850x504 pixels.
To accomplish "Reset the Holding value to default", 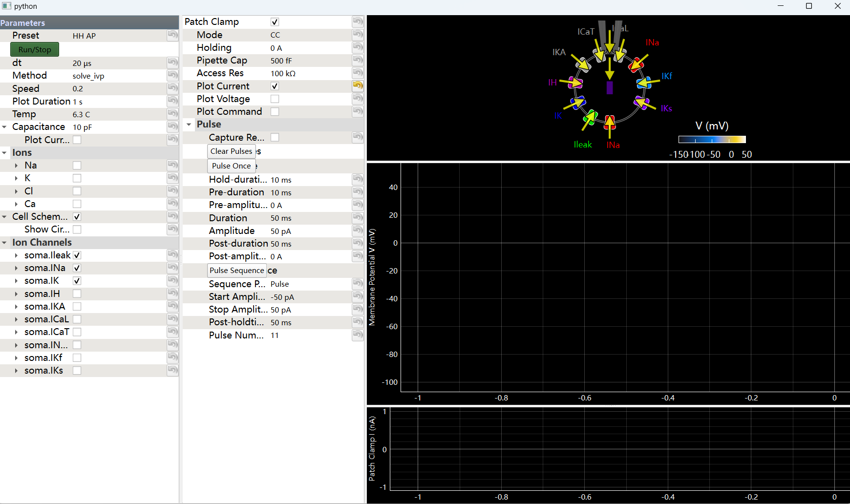I will point(358,47).
